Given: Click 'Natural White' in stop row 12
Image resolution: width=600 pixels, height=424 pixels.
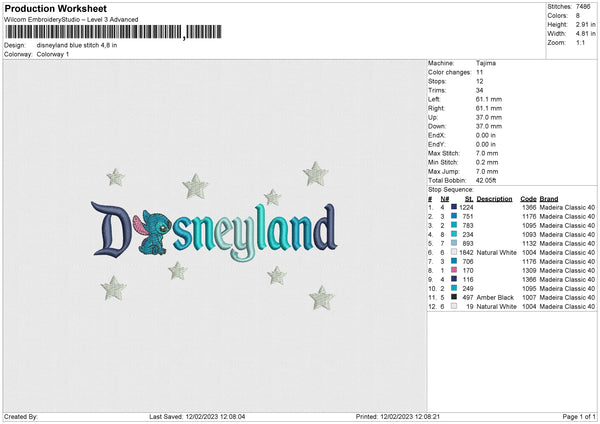Looking at the screenshot, I should tap(497, 307).
